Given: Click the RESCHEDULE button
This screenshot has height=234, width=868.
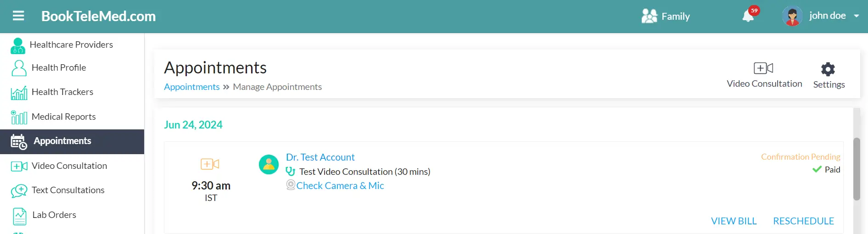Looking at the screenshot, I should (x=803, y=221).
